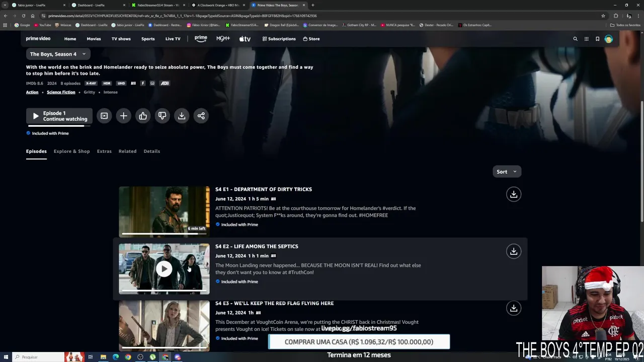Open the Sort dropdown
Image resolution: width=644 pixels, height=362 pixels.
(x=507, y=172)
